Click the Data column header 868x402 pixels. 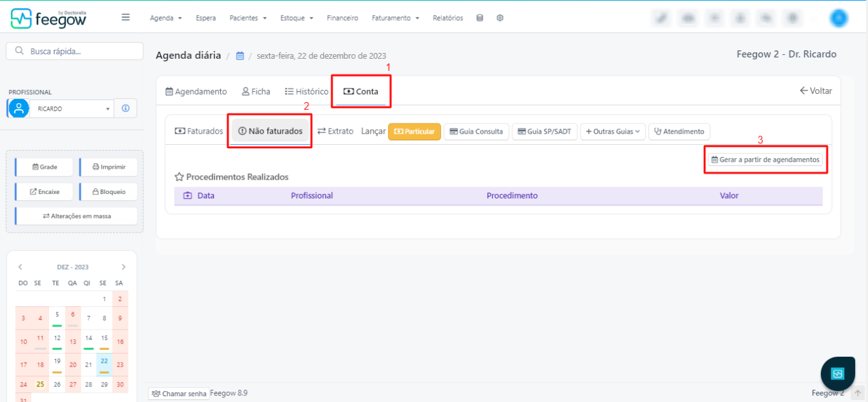point(206,196)
